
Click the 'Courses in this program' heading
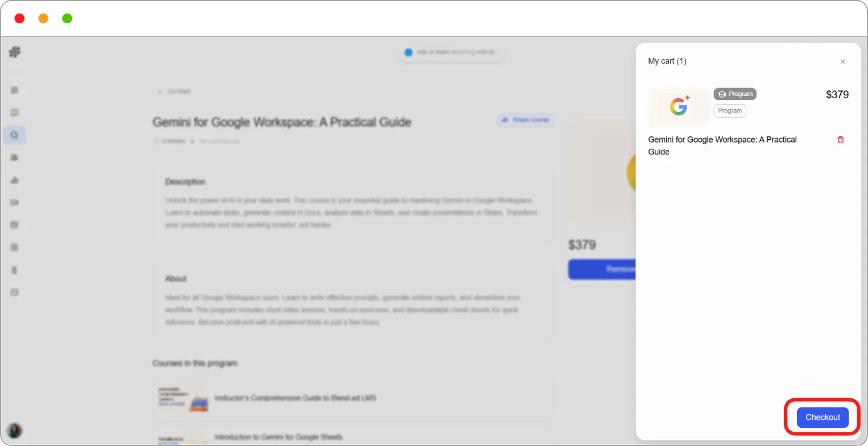(x=195, y=363)
